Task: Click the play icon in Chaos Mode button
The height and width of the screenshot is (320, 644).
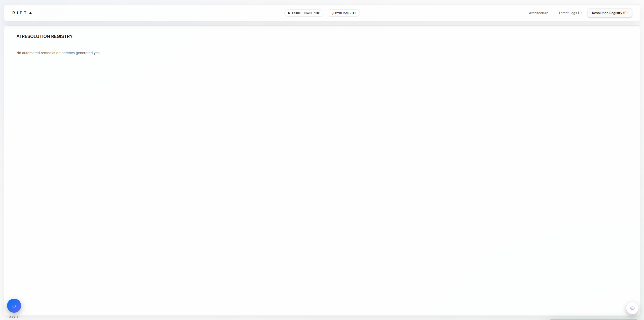Action: (289, 13)
